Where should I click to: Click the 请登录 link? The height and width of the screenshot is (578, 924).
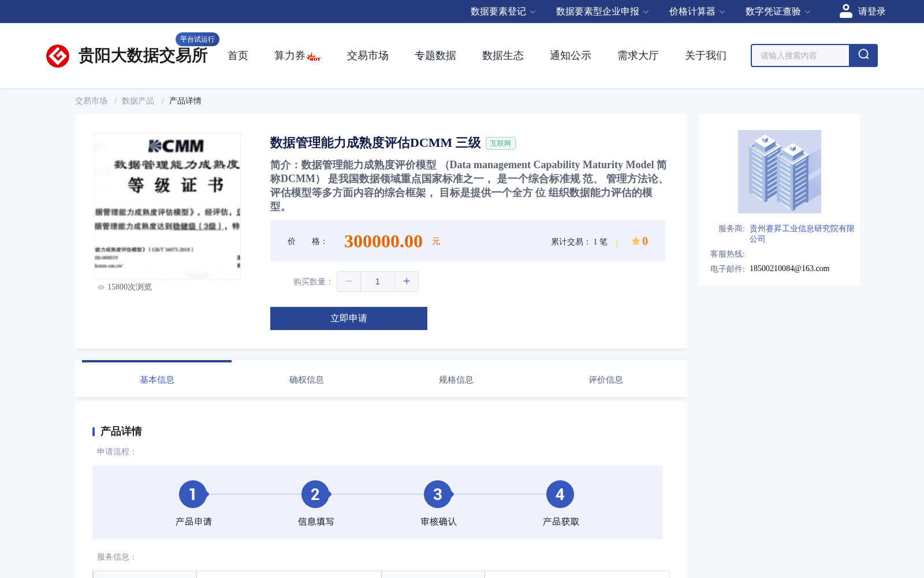pyautogui.click(x=872, y=12)
